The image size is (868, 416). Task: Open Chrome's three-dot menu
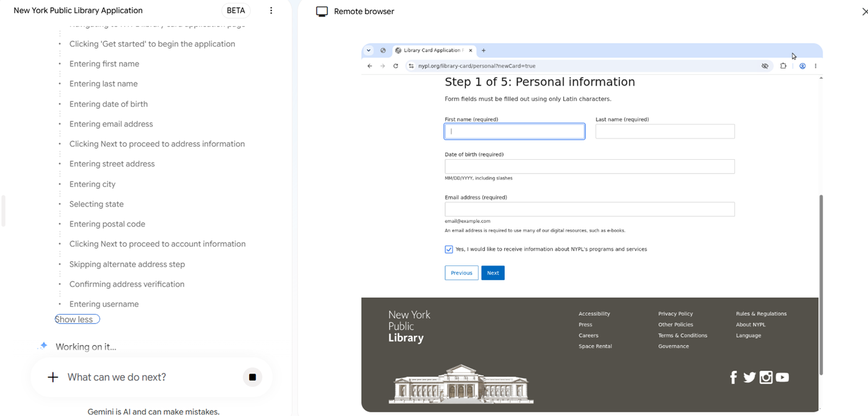tap(815, 66)
